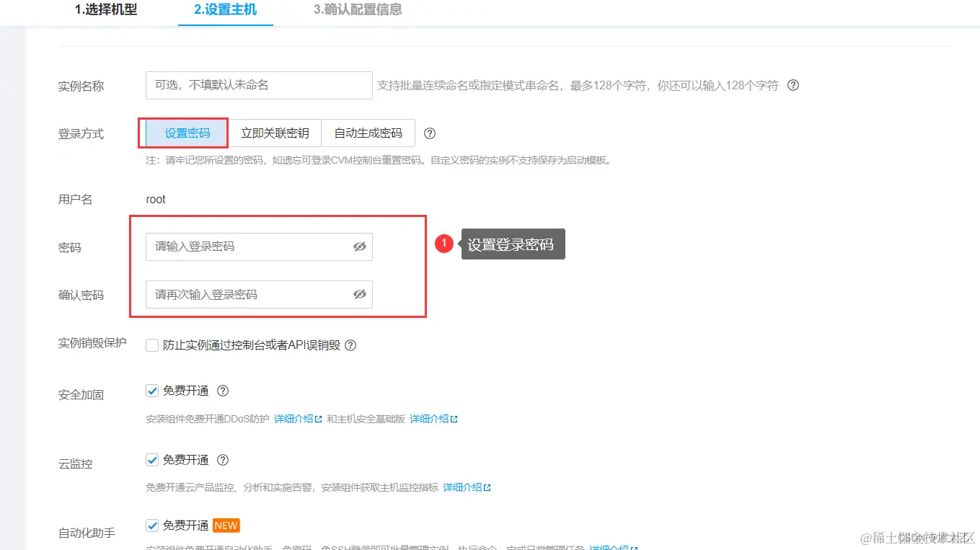Focus the 实例名称 input field

tap(259, 85)
